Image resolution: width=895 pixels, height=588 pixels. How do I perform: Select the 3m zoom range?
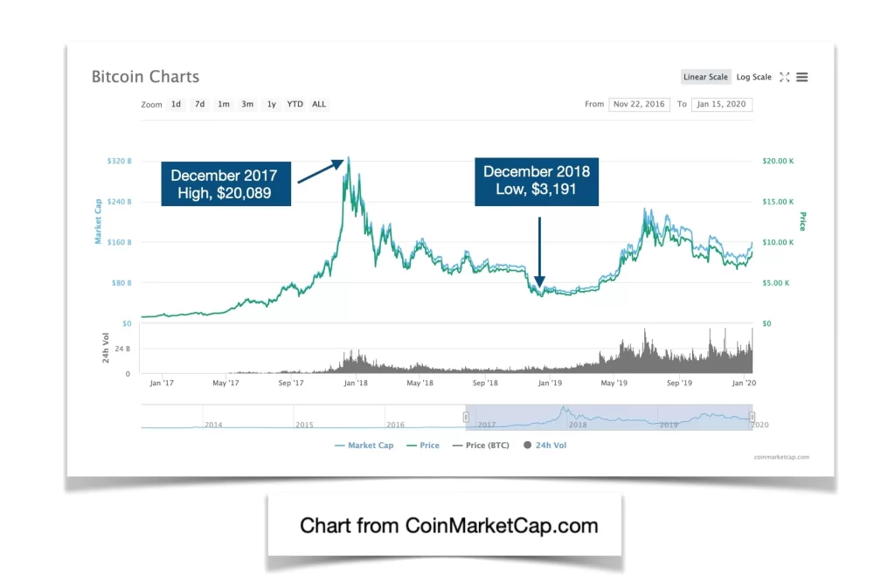[247, 104]
